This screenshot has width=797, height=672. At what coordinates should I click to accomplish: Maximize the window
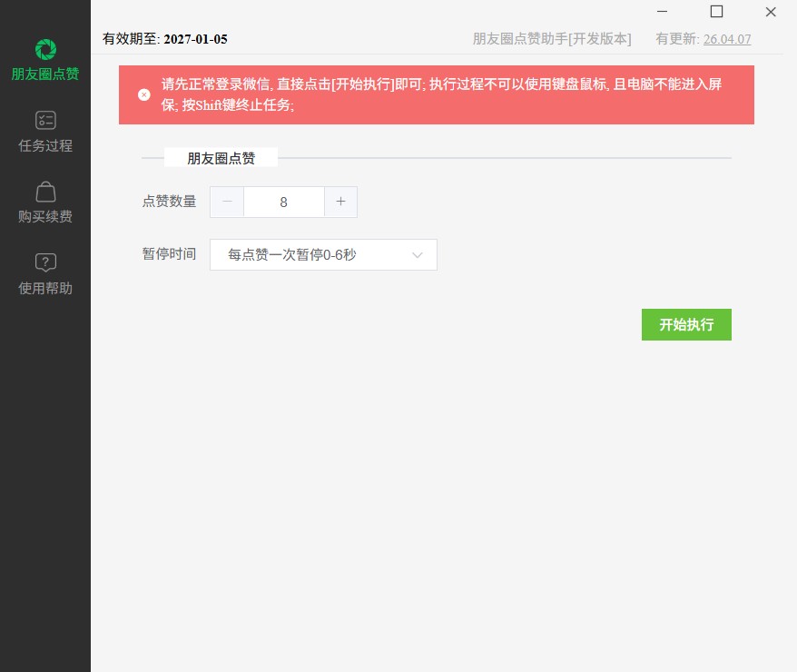pos(716,11)
